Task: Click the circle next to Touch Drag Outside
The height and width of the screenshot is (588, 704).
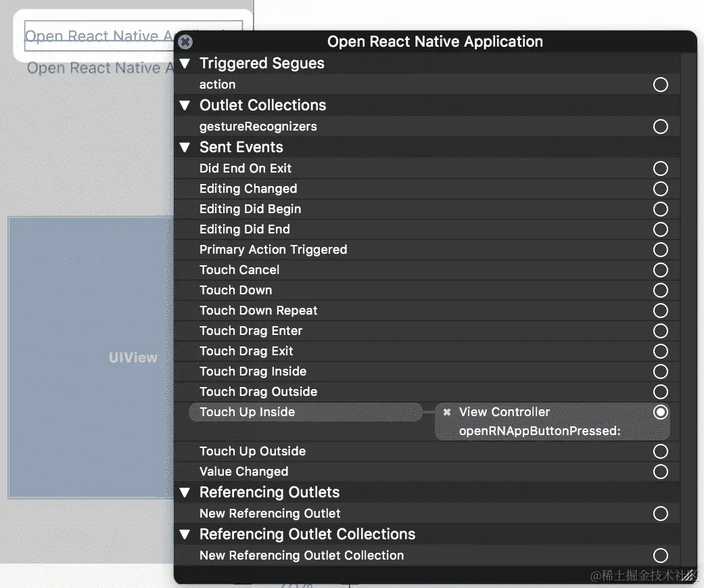Action: pyautogui.click(x=661, y=392)
